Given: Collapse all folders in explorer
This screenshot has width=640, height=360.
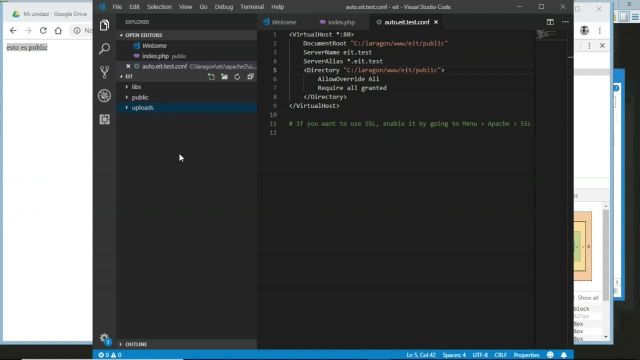Looking at the screenshot, I should (250, 77).
